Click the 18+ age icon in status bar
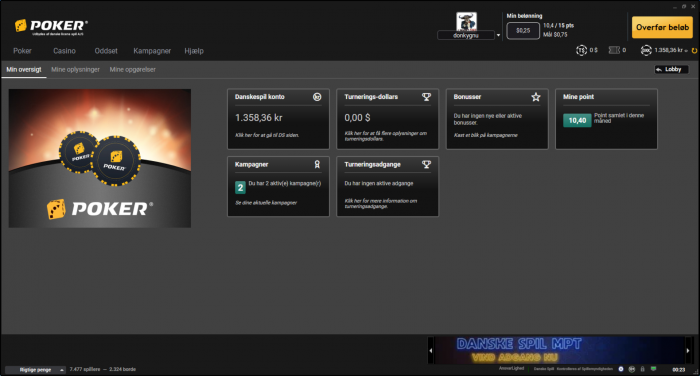The width and height of the screenshot is (700, 376). 632,369
